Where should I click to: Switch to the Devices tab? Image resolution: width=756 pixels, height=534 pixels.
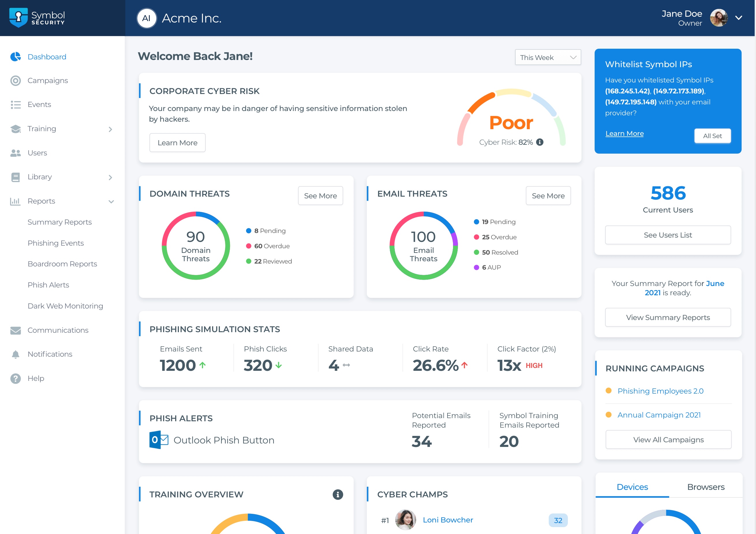pos(632,487)
